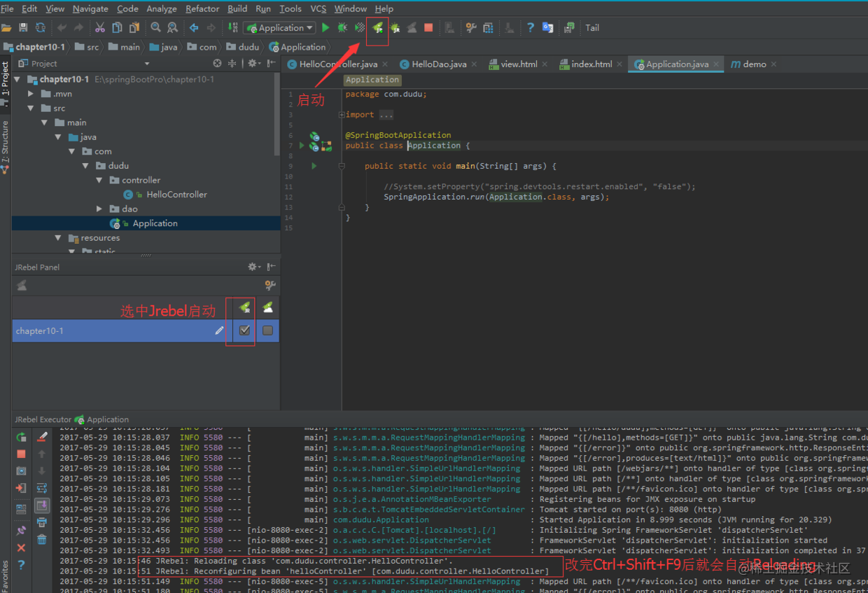This screenshot has width=868, height=593.
Task: Open the Build menu
Action: tap(237, 8)
